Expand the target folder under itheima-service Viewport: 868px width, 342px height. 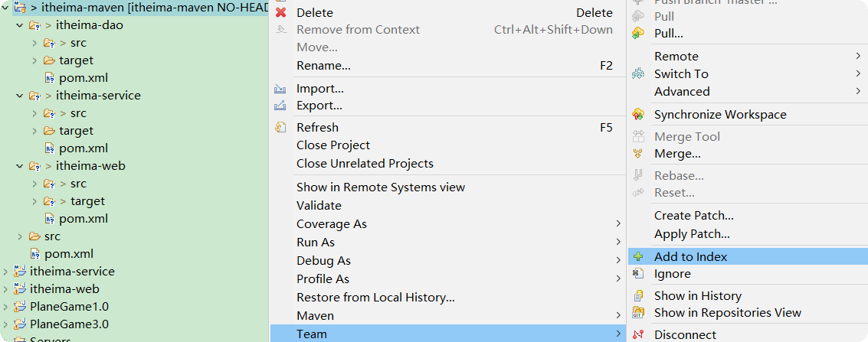[34, 131]
